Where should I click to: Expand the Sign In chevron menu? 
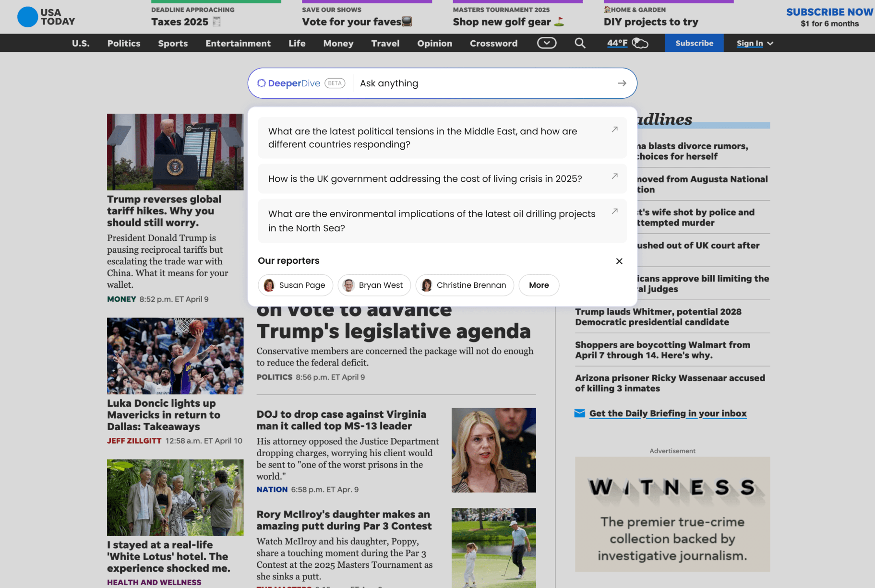(x=770, y=43)
